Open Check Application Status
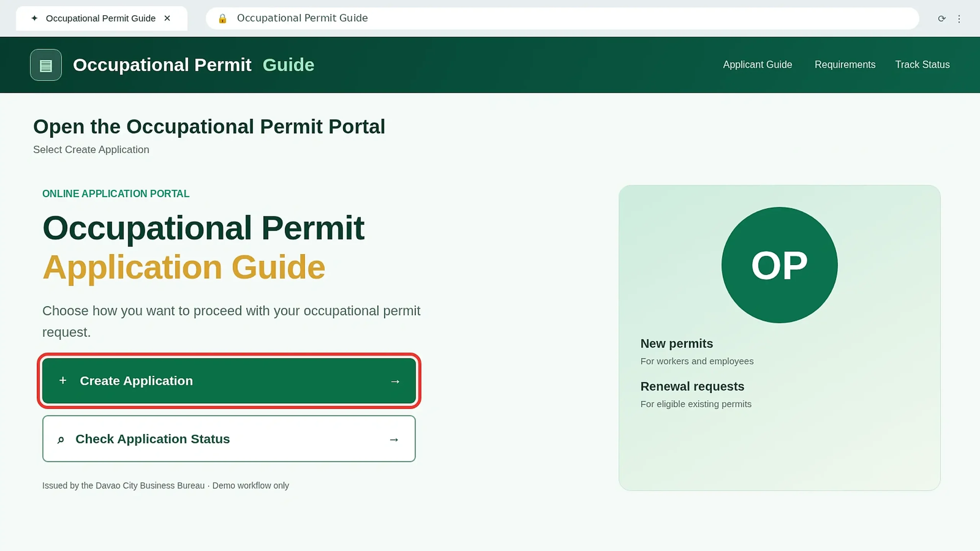This screenshot has width=980, height=551. tap(229, 439)
